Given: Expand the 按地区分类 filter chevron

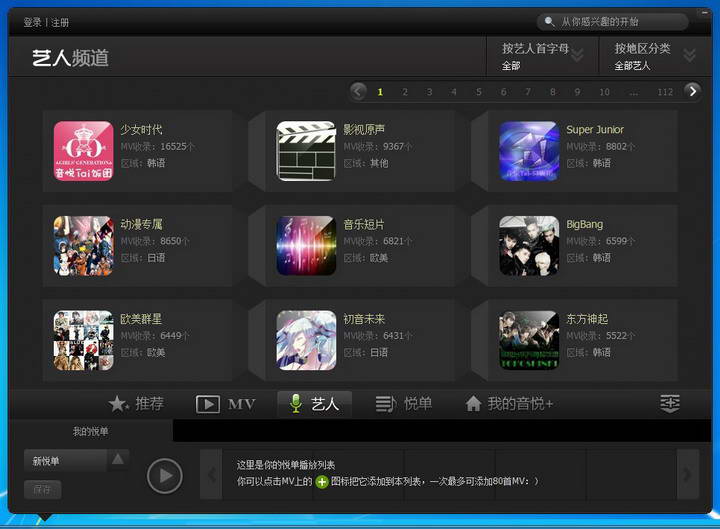Looking at the screenshot, I should click(689, 55).
